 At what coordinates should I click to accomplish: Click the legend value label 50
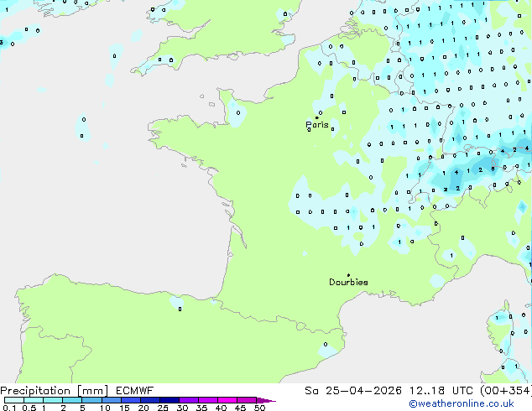click(x=259, y=408)
